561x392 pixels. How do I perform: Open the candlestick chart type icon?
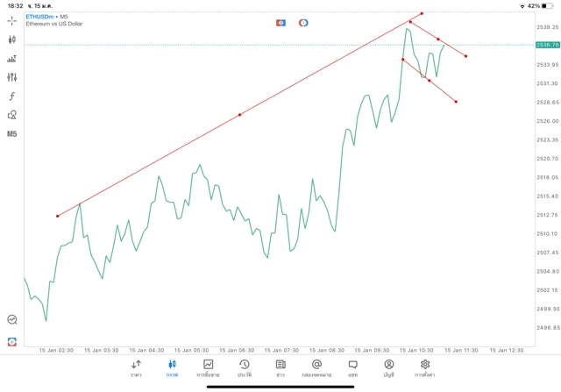pos(12,39)
